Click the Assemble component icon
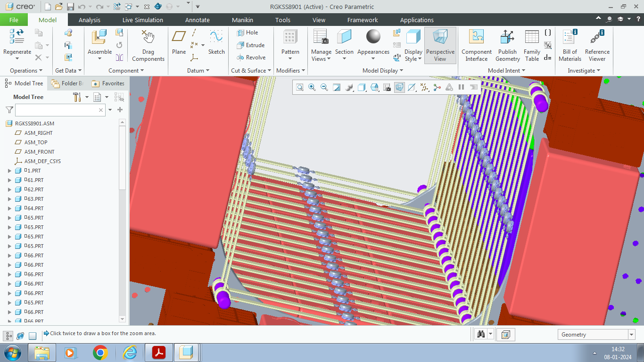644x362 pixels. (x=99, y=37)
